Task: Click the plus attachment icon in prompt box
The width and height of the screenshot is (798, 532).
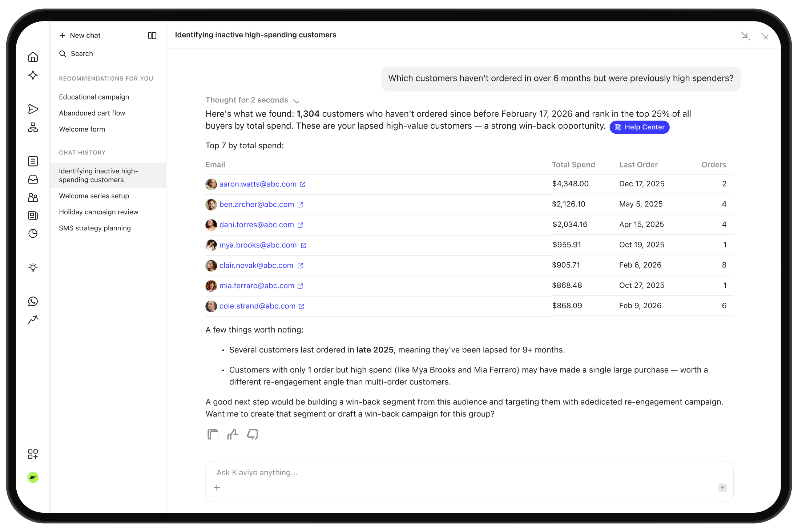Action: pyautogui.click(x=217, y=488)
